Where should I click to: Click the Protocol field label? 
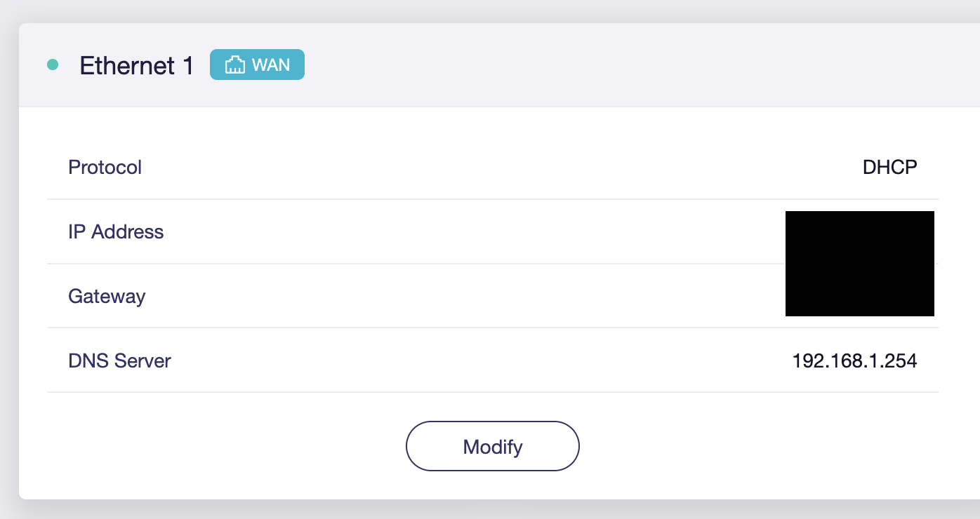click(x=105, y=168)
